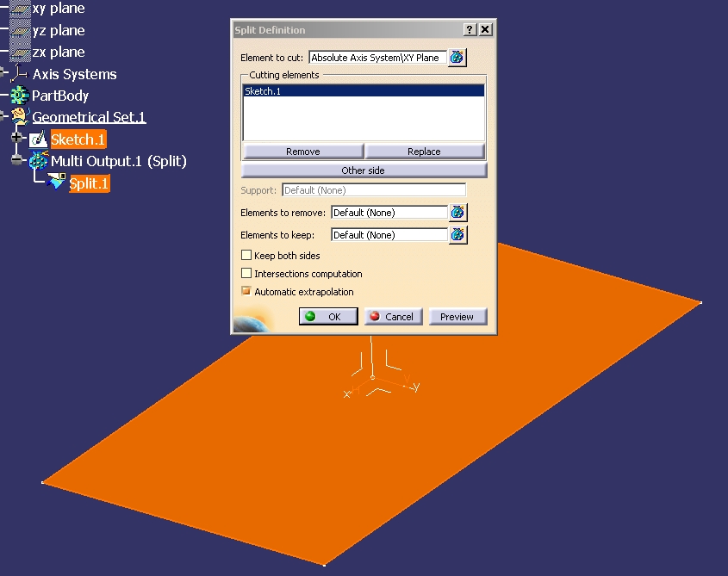Click the Preview button
This screenshot has height=576, width=728.
[x=457, y=317]
